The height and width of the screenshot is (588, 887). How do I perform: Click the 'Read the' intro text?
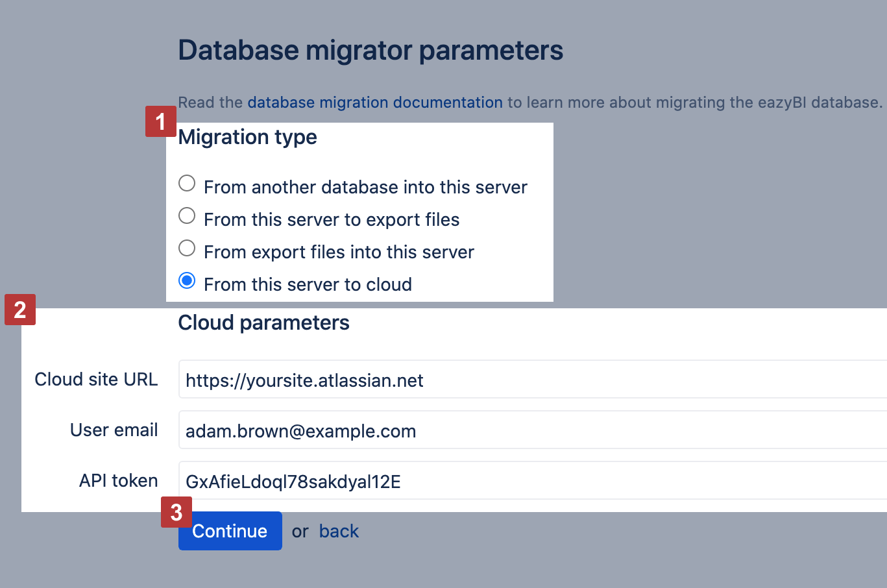click(210, 103)
